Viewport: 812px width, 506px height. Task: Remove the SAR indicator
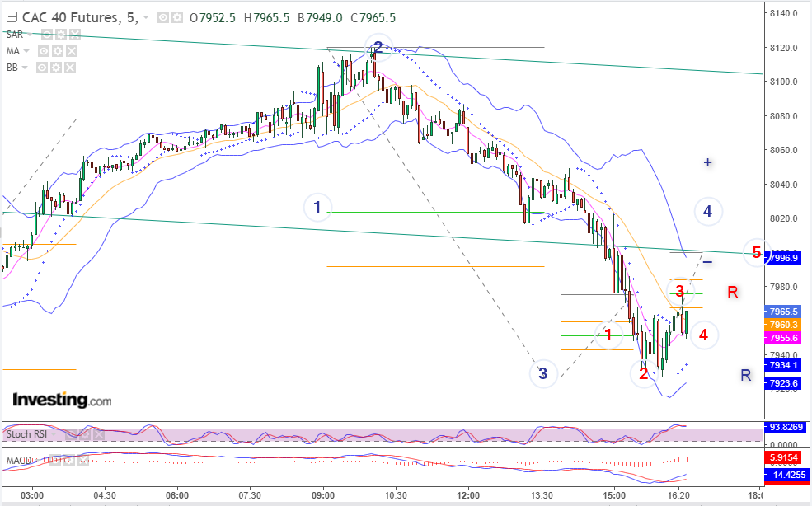pos(74,35)
